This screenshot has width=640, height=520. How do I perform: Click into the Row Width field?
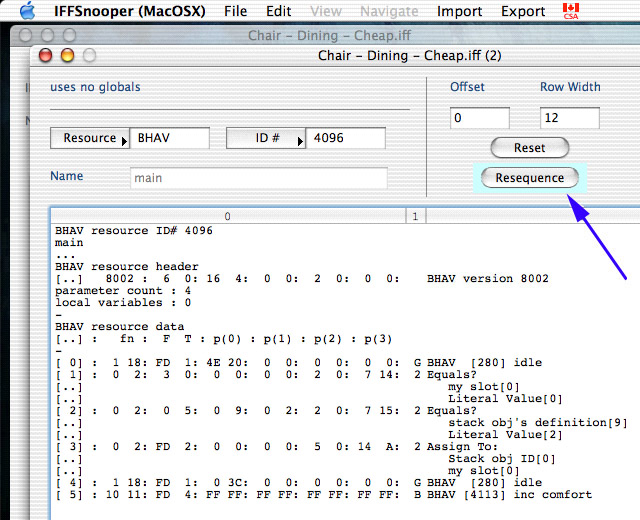pyautogui.click(x=569, y=119)
